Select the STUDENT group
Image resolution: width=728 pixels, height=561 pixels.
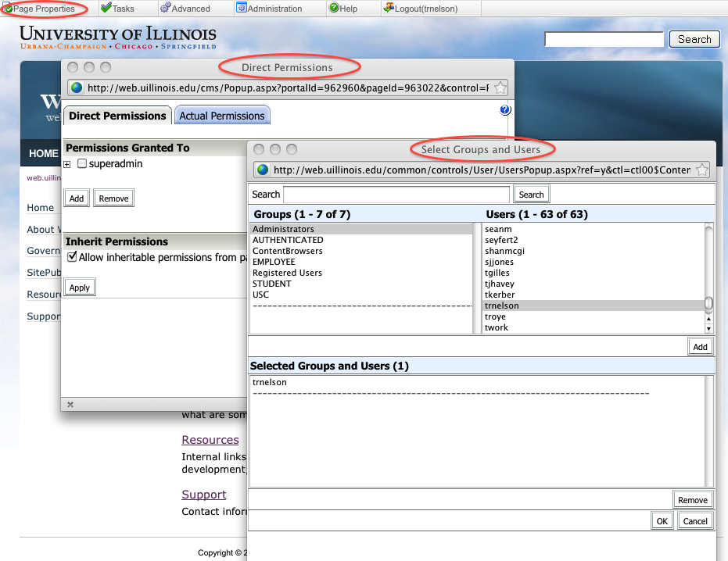(x=361, y=284)
